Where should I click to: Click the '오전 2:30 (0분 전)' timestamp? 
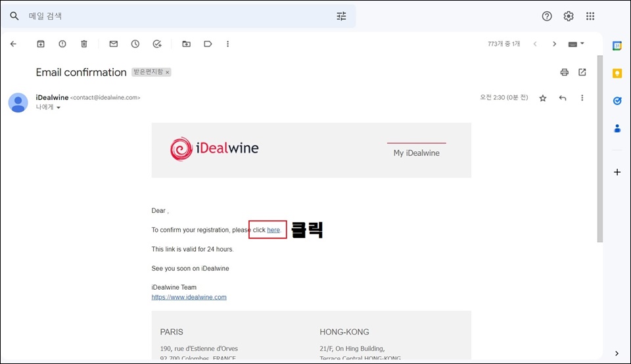coord(504,97)
